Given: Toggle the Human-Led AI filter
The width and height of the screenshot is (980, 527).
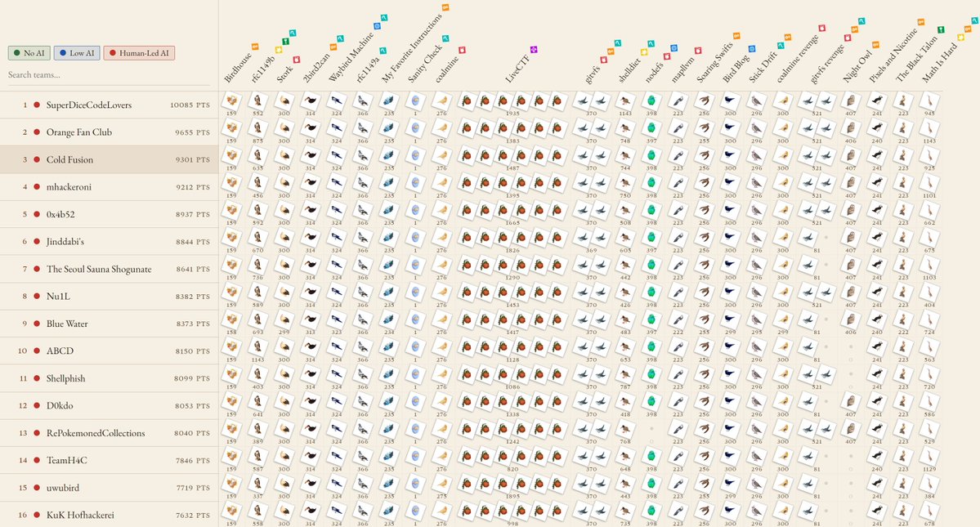Looking at the screenshot, I should pyautogui.click(x=139, y=53).
